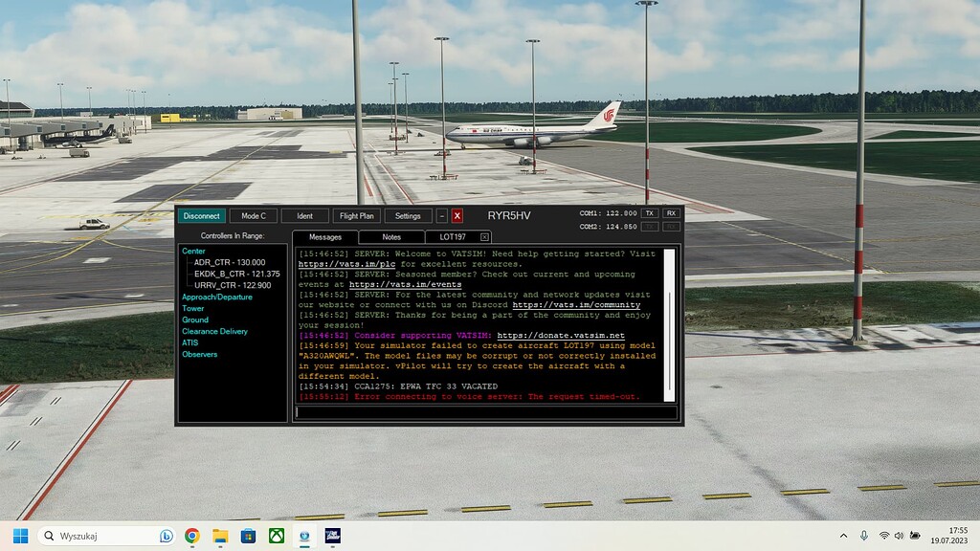Toggle Mode C transponder mode
Image resolution: width=980 pixels, height=551 pixels.
(253, 215)
